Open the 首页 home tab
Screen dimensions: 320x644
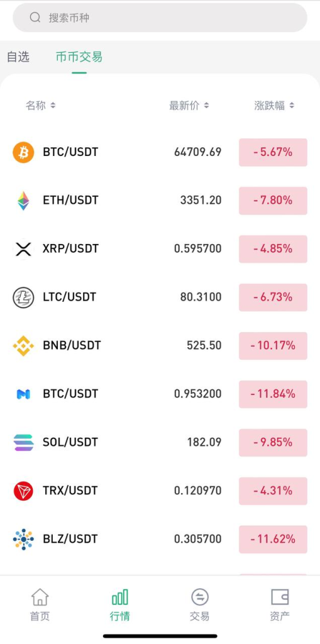click(x=40, y=604)
